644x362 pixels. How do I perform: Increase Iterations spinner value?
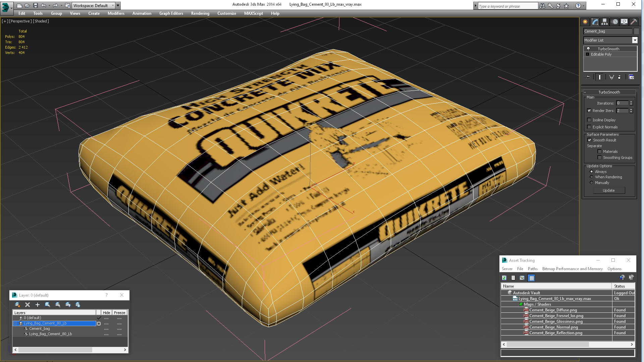click(x=631, y=102)
